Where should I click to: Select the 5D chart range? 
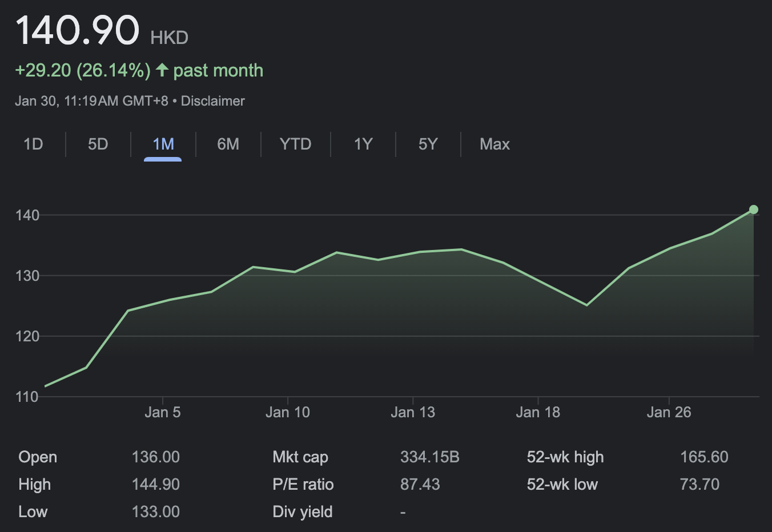[98, 144]
